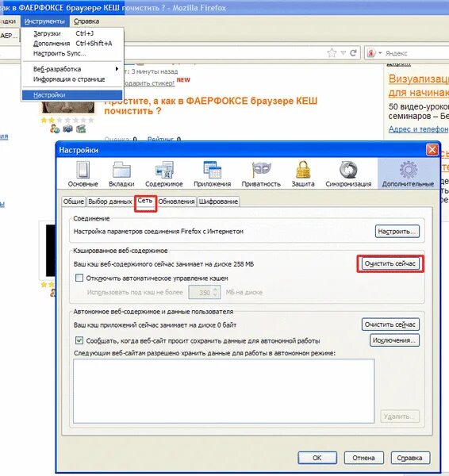Choose Дополнения from Tools menu
Screen dimensions: 449x476
[73, 44]
